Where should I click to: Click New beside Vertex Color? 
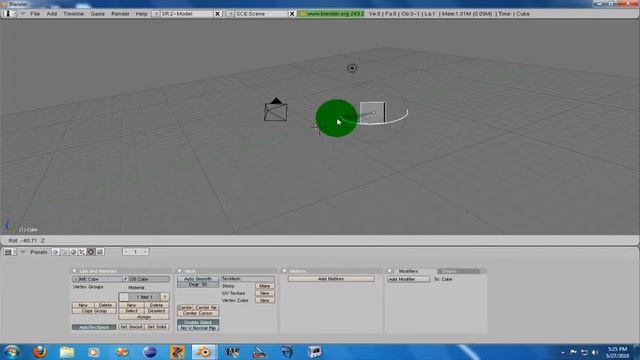click(x=264, y=300)
